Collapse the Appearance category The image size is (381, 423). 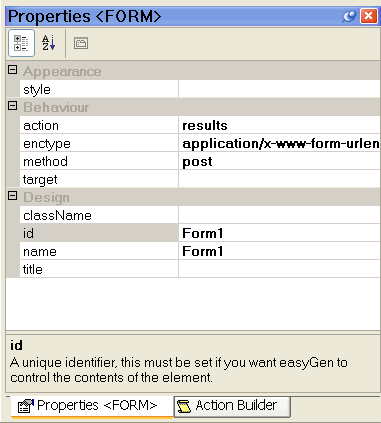(13, 70)
